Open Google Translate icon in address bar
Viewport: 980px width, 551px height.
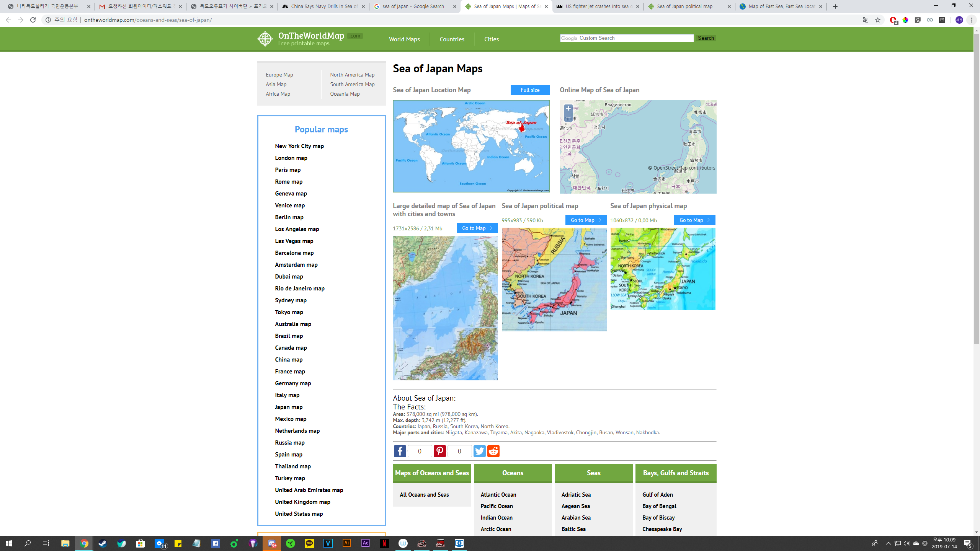pyautogui.click(x=865, y=20)
